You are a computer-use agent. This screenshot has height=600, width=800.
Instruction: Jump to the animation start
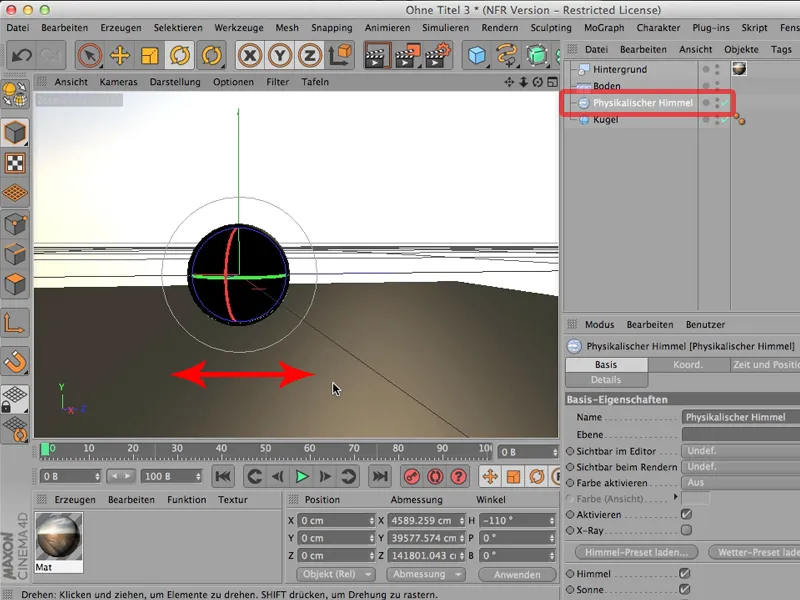click(x=223, y=477)
